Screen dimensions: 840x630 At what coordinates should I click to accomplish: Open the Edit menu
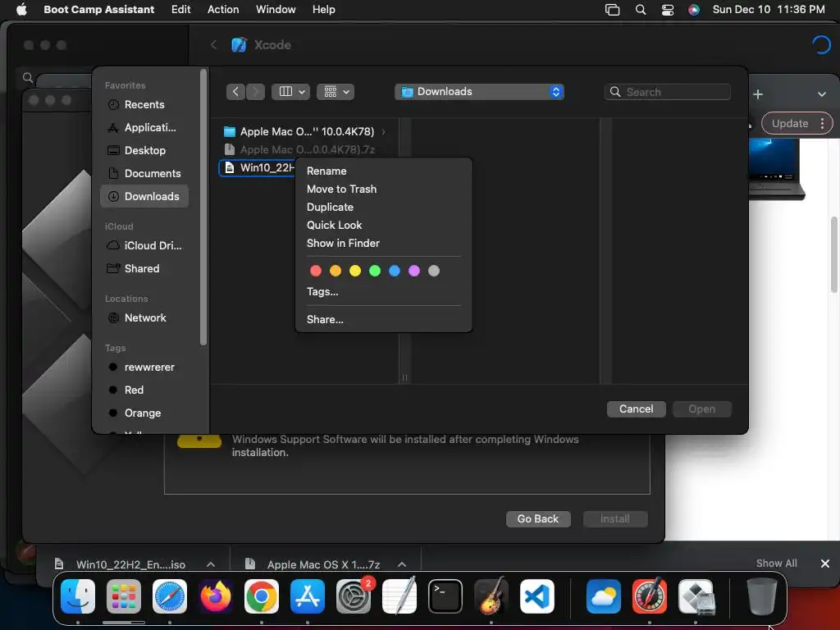pos(180,9)
